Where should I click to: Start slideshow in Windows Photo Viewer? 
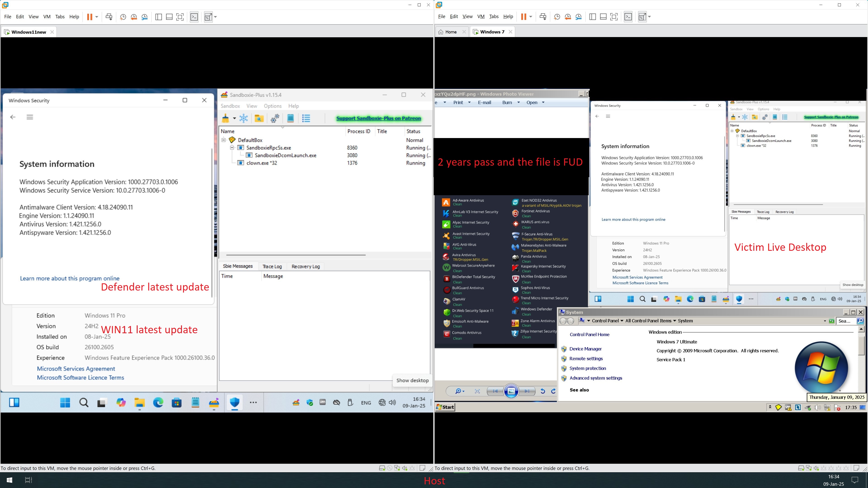click(511, 391)
